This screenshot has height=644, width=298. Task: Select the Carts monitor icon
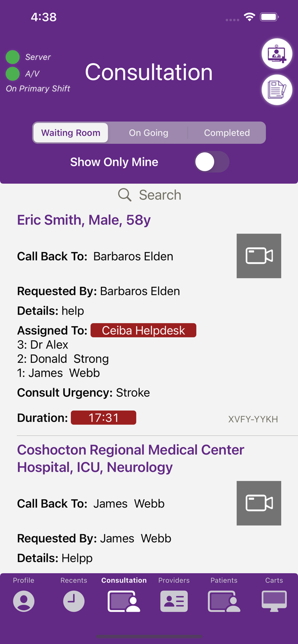pos(274,601)
